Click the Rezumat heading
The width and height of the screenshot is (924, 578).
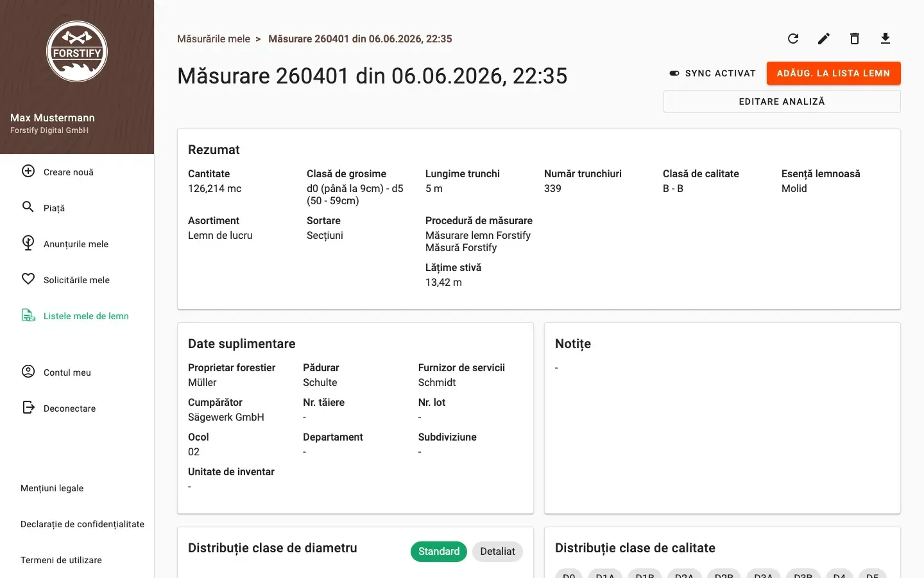214,150
